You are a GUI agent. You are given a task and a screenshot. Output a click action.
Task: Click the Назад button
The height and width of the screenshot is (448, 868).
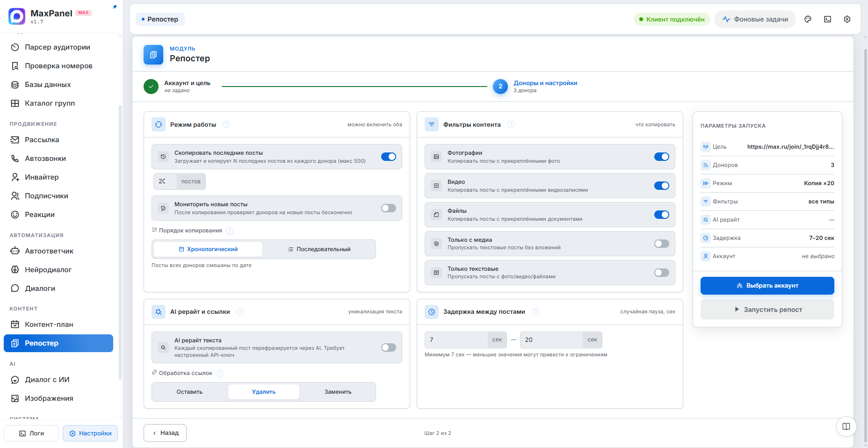[x=165, y=433]
